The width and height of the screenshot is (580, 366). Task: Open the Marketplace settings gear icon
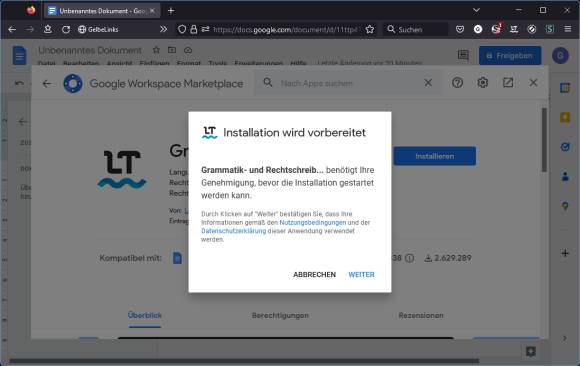click(482, 83)
